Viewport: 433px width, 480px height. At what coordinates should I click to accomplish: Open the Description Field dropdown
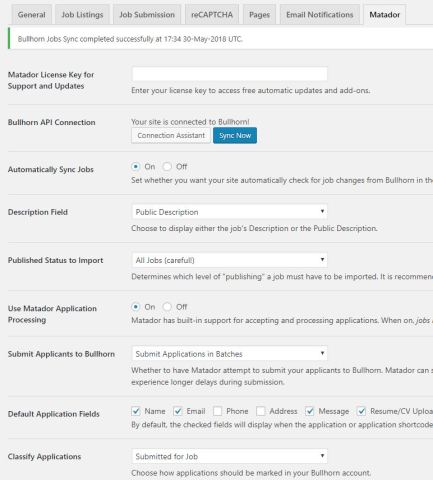tap(229, 212)
